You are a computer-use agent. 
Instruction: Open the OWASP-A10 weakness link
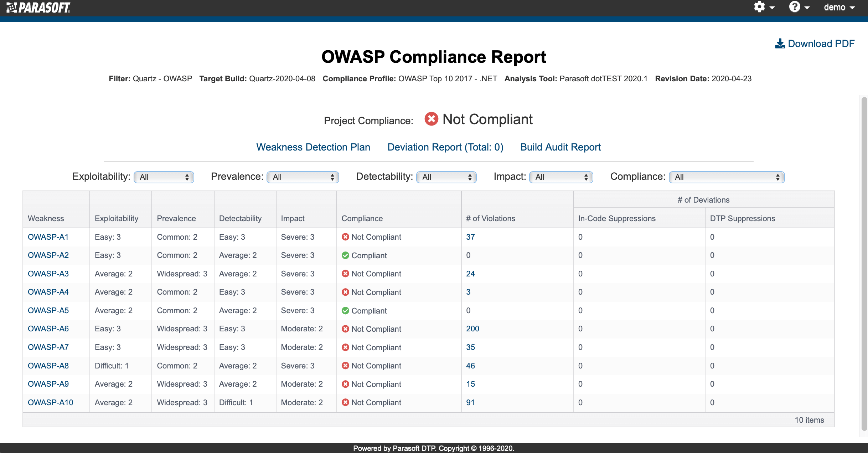pyautogui.click(x=50, y=402)
